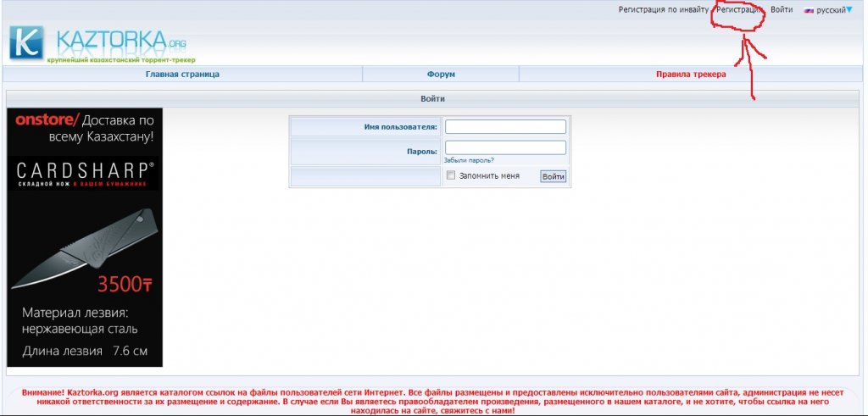Open the "русский" language selector
Viewport: 868px width, 416px height.
(830, 10)
